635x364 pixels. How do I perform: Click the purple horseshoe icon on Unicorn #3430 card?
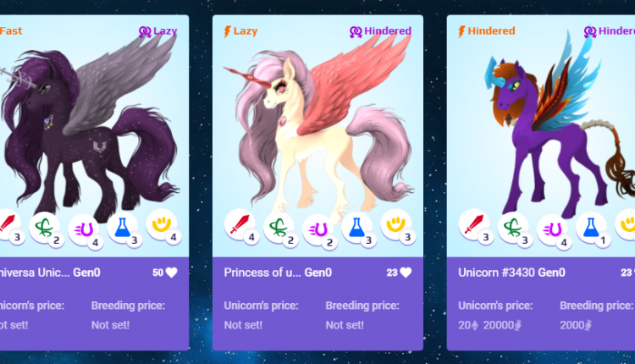point(552,230)
